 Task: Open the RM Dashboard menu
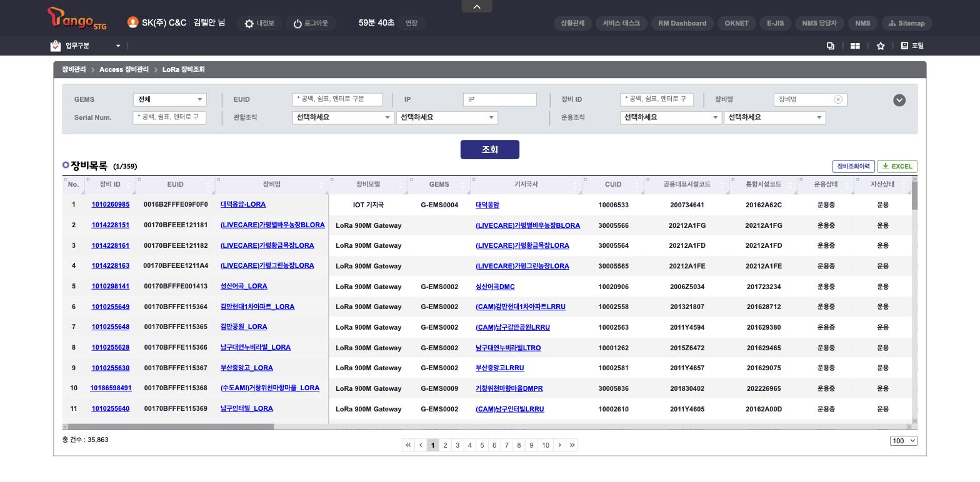682,23
